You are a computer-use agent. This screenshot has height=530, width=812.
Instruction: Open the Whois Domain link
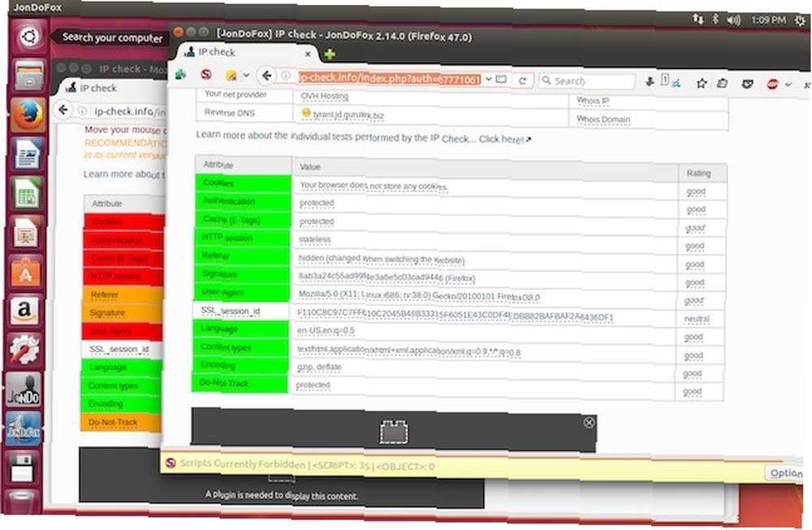pos(603,119)
